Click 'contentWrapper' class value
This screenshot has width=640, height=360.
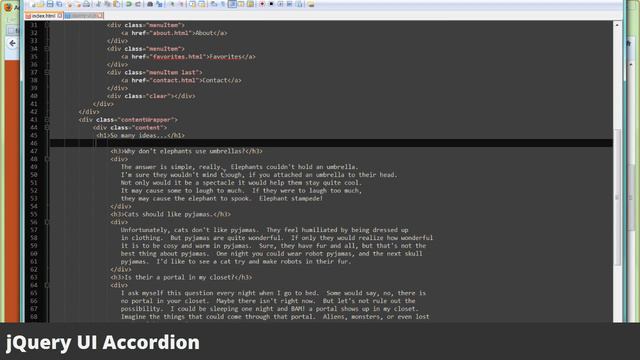click(x=146, y=120)
